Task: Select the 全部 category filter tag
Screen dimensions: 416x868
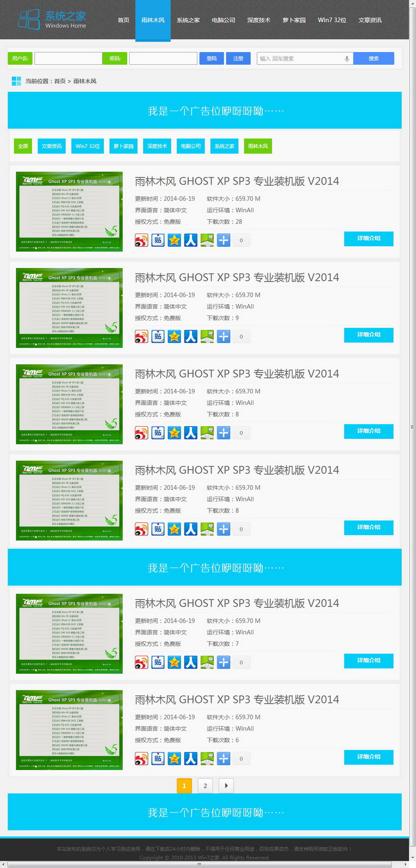Action: 23,146
